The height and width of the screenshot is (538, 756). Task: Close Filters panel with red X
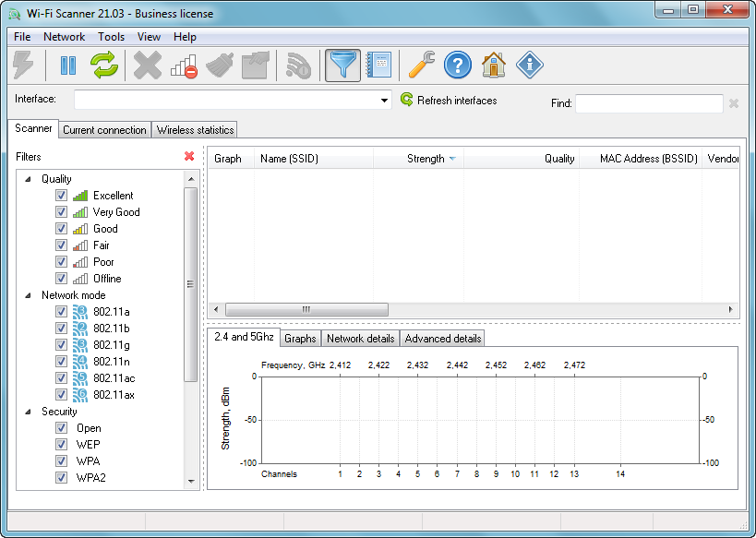[x=189, y=156]
